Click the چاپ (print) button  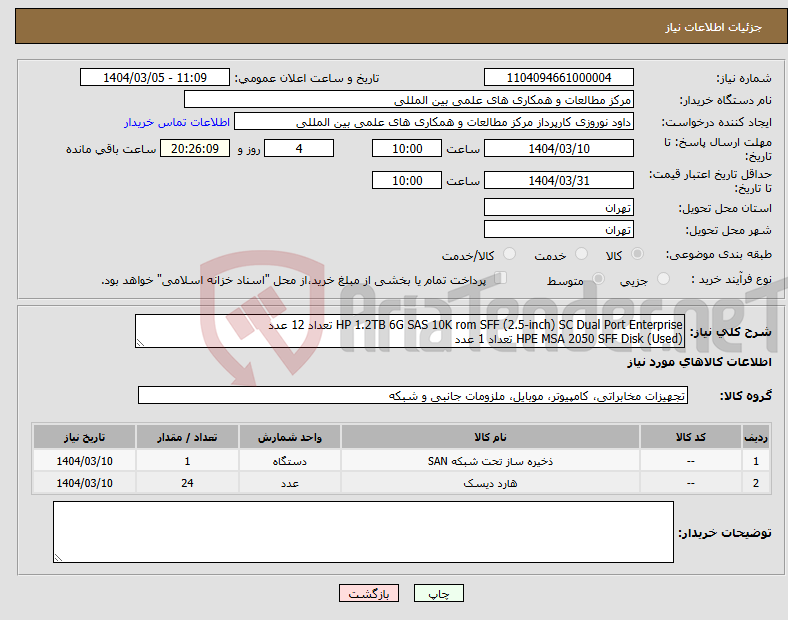pos(438,593)
